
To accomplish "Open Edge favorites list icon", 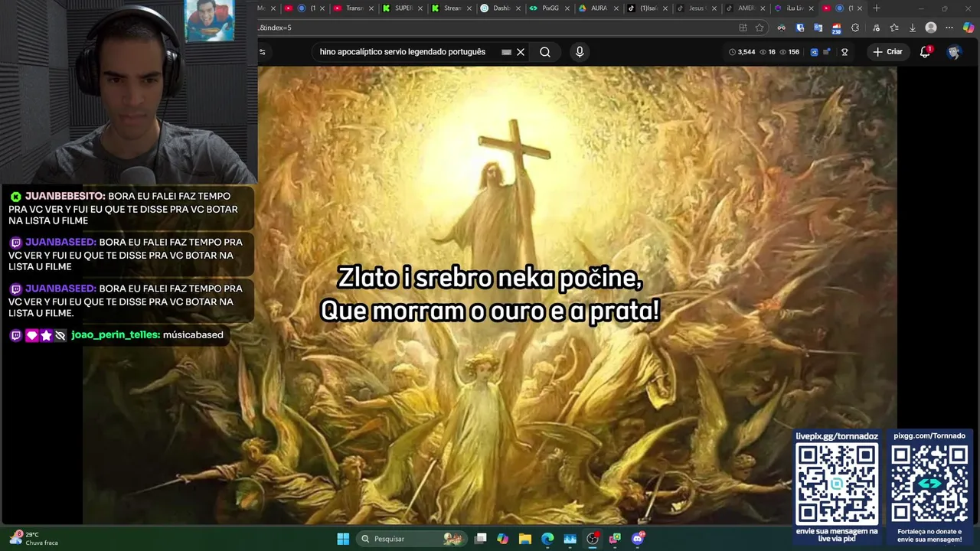I will point(893,28).
